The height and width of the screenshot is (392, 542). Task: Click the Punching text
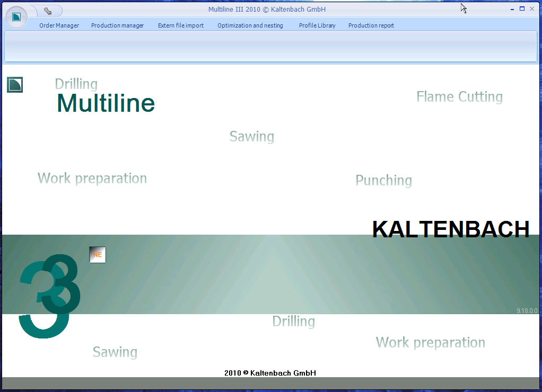point(383,180)
